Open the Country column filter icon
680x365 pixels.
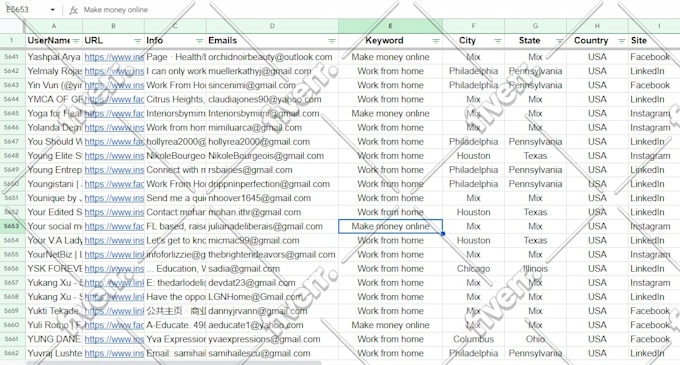click(621, 41)
